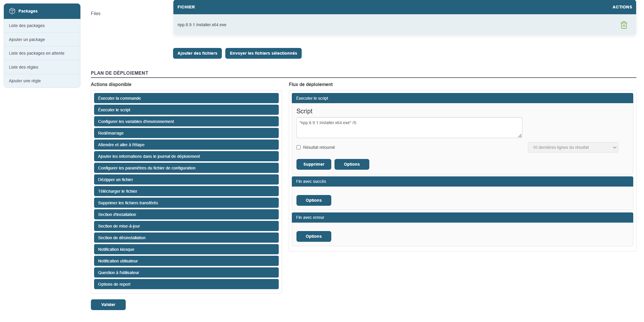Screen dimensions: 644x322
Task: Open Liste des packages menu item
Action: [27, 26]
